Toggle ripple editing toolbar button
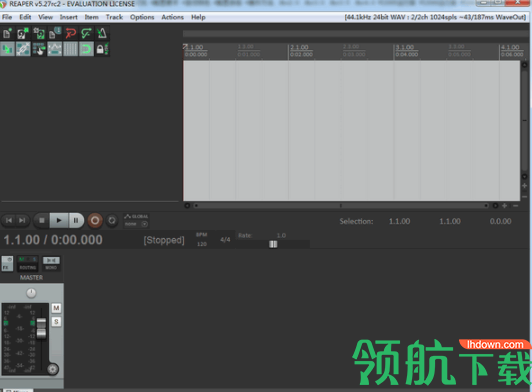 click(x=39, y=49)
